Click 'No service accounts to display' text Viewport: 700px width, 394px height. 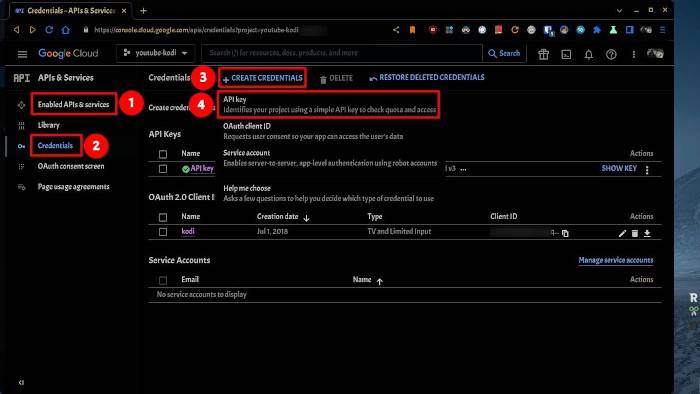pos(201,294)
